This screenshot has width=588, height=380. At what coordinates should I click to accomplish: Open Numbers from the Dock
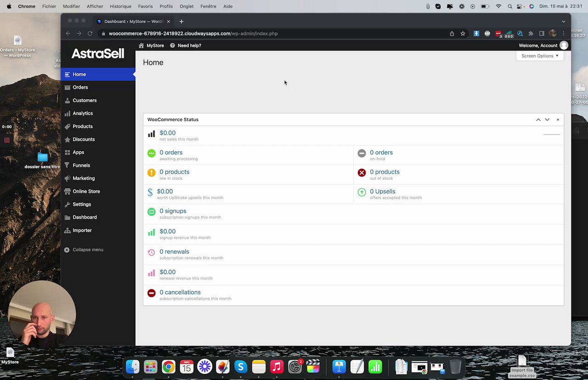point(375,367)
